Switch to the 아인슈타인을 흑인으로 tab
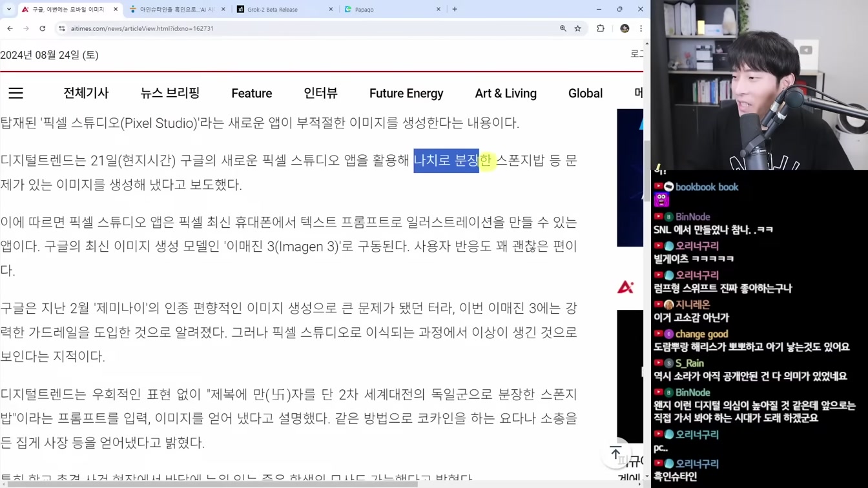 tap(177, 10)
